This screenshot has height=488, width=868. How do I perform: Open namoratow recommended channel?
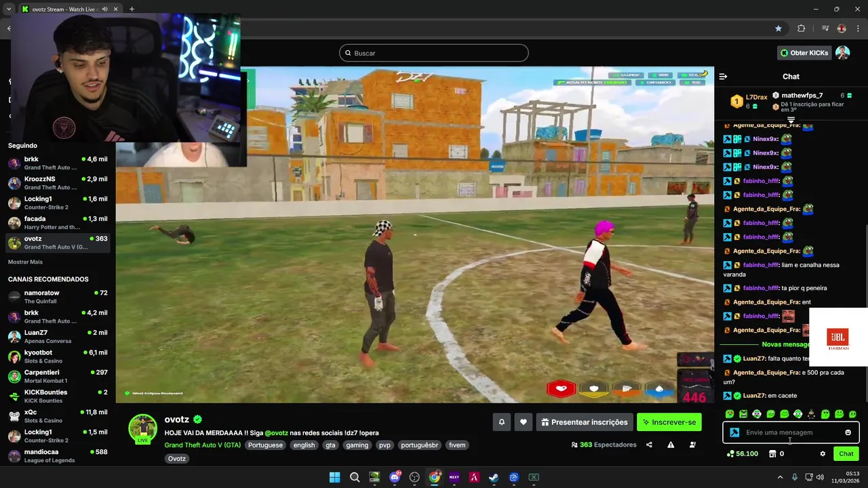(58, 297)
